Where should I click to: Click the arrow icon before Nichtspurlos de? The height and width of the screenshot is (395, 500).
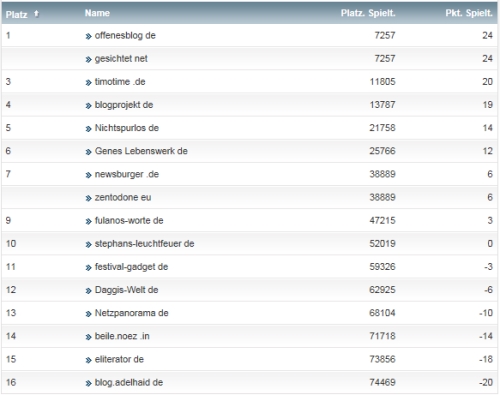(88, 129)
